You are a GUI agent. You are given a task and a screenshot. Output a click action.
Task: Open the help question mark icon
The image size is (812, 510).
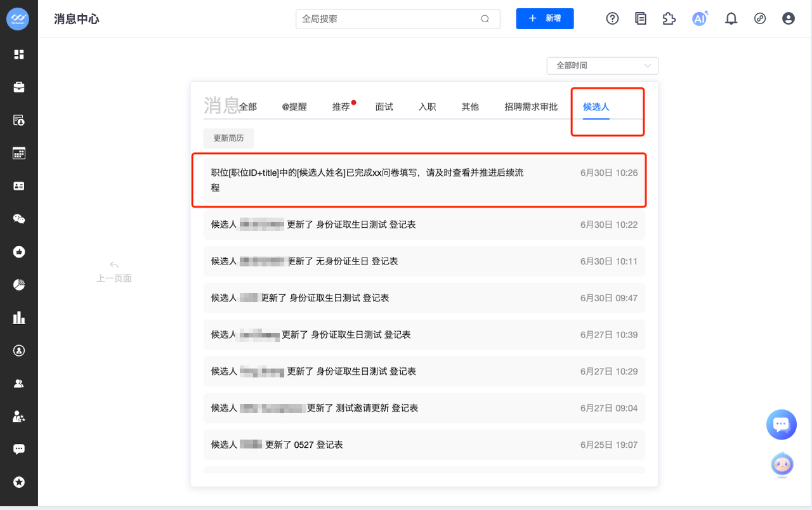click(612, 18)
